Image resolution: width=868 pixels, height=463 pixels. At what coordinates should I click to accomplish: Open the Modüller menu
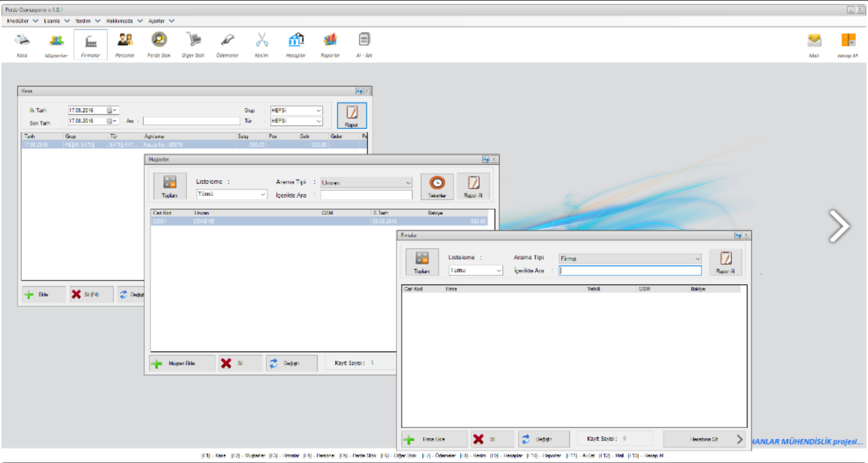point(22,21)
